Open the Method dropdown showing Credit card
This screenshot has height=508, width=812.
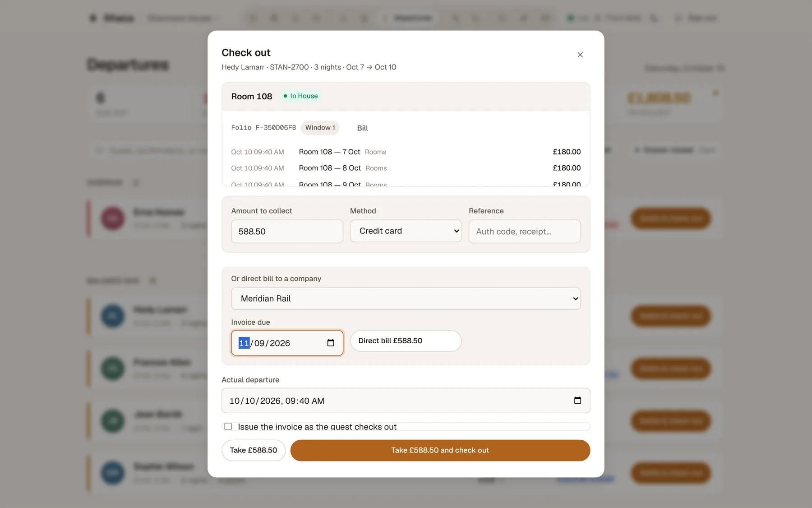(x=406, y=231)
